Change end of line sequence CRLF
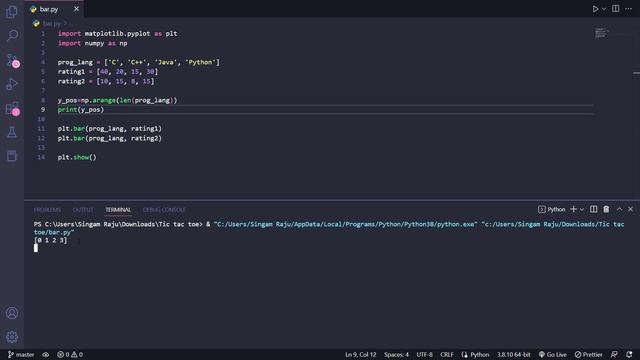Screen dimensions: 640x360 pyautogui.click(x=447, y=355)
